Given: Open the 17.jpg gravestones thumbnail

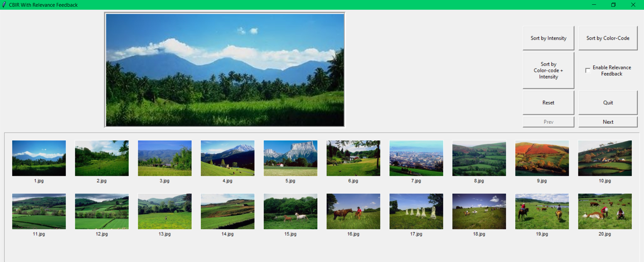Looking at the screenshot, I should click(416, 211).
